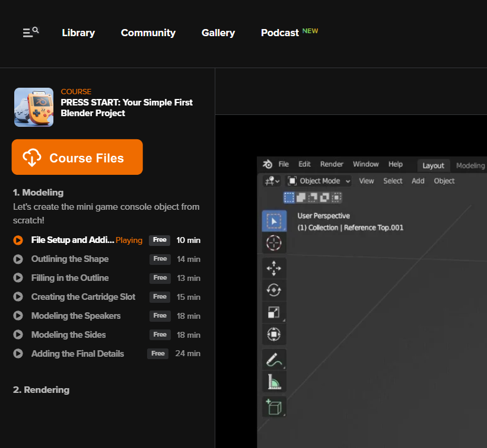This screenshot has width=487, height=448.
Task: Download Course Files
Action: [77, 158]
